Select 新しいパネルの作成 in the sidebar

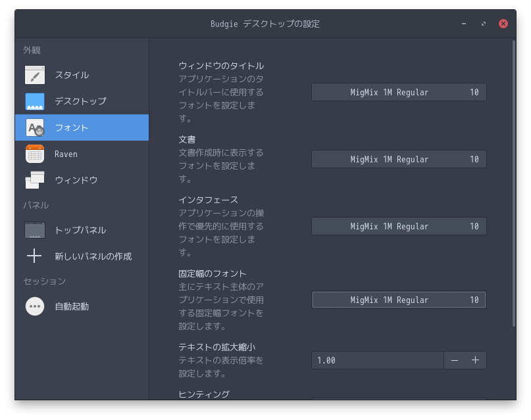(93, 256)
